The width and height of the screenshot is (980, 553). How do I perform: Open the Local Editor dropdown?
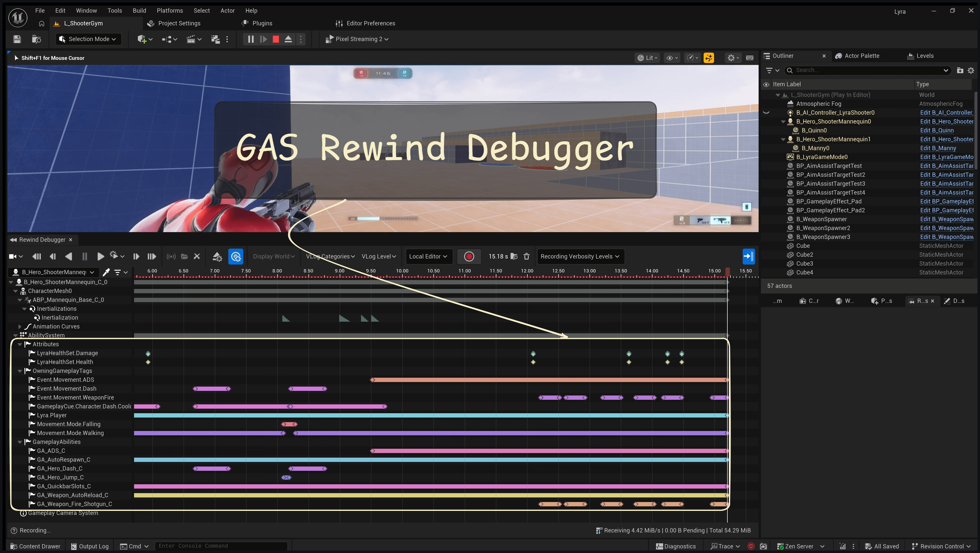click(x=429, y=256)
